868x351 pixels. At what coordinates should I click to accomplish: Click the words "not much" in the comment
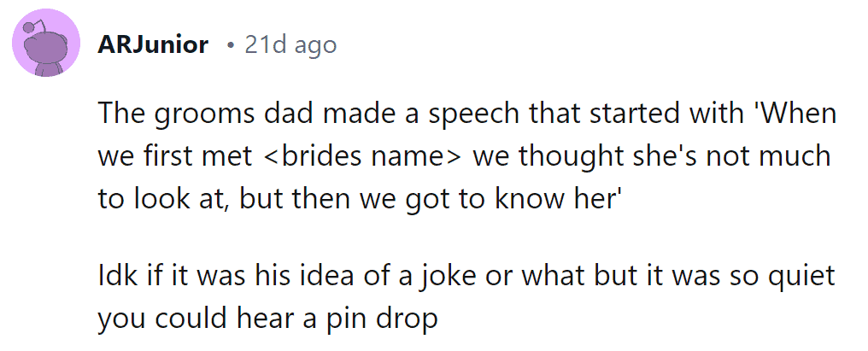click(x=782, y=156)
